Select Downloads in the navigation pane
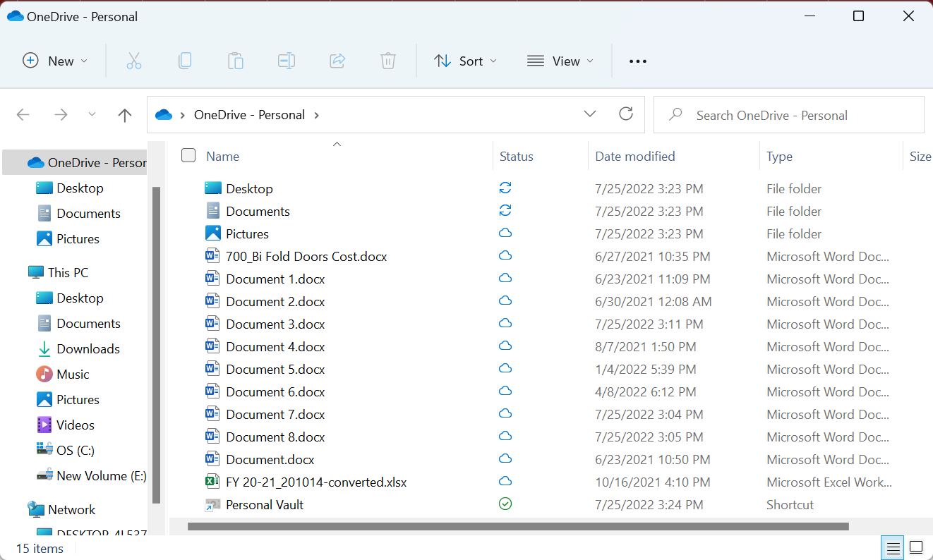933x560 pixels. 88,349
